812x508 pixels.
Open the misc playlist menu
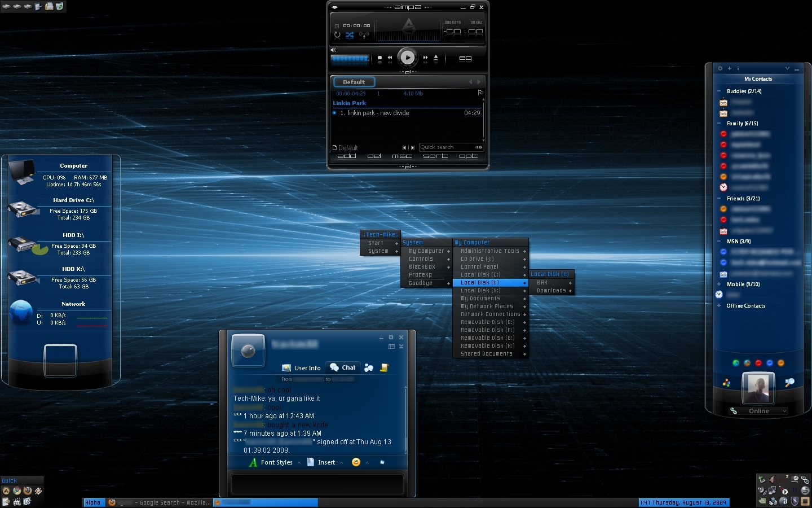pyautogui.click(x=402, y=156)
